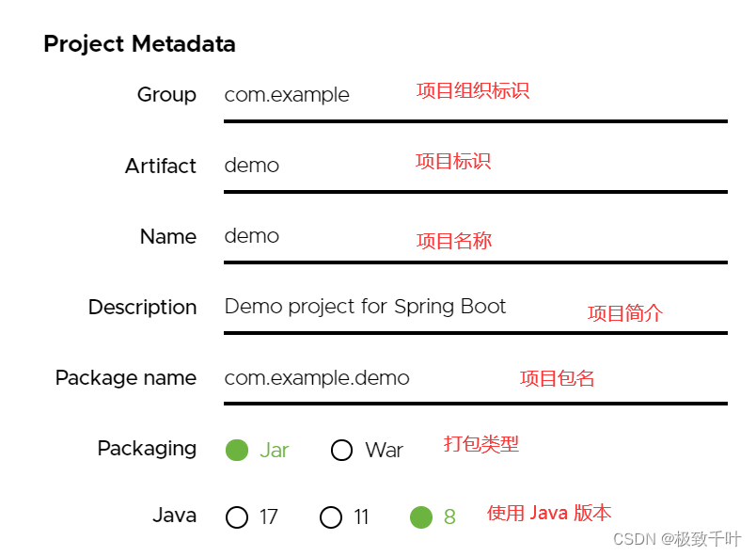Click the Package name input field
This screenshot has height=556, width=756.
476,379
